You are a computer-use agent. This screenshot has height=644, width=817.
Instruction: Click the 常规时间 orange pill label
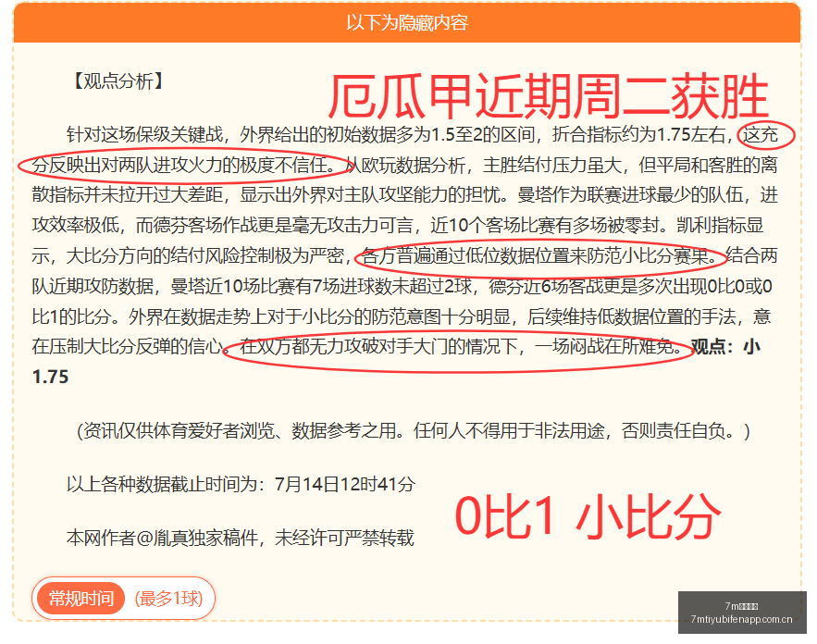(80, 598)
